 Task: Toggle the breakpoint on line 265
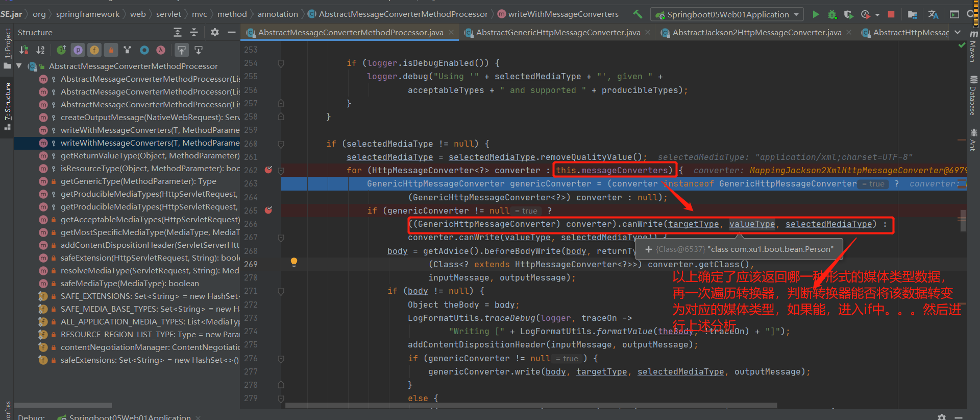268,210
